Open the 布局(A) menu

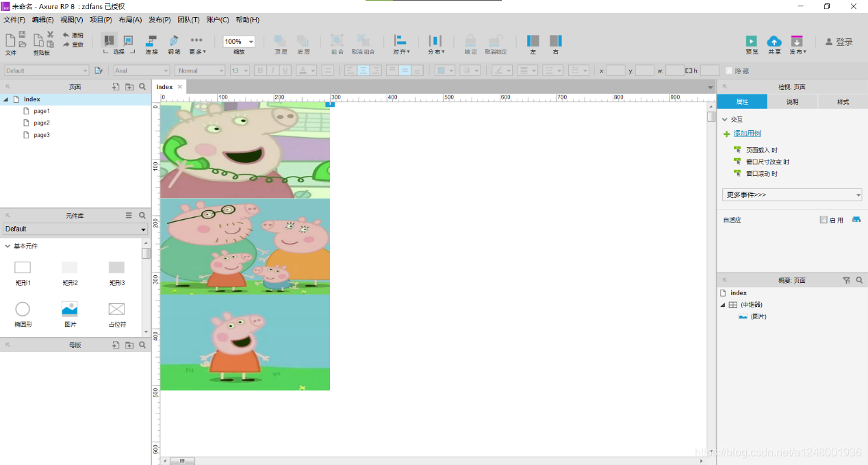click(x=130, y=20)
